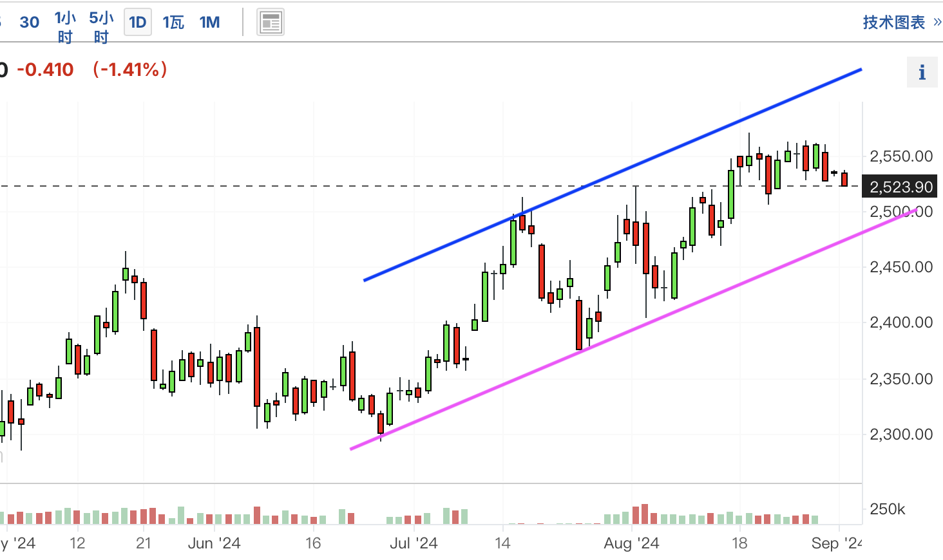Switch to the 1小时 timeframe
943x560 pixels.
[x=65, y=27]
